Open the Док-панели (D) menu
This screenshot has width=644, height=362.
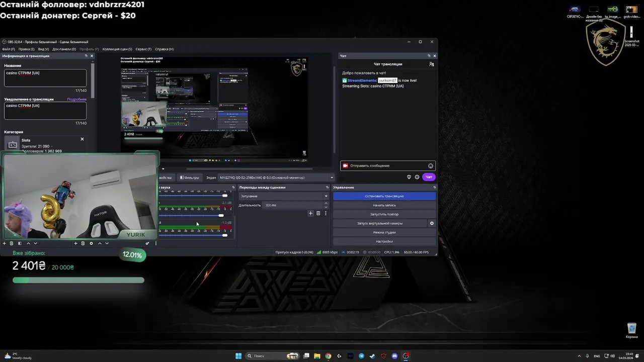point(64,49)
